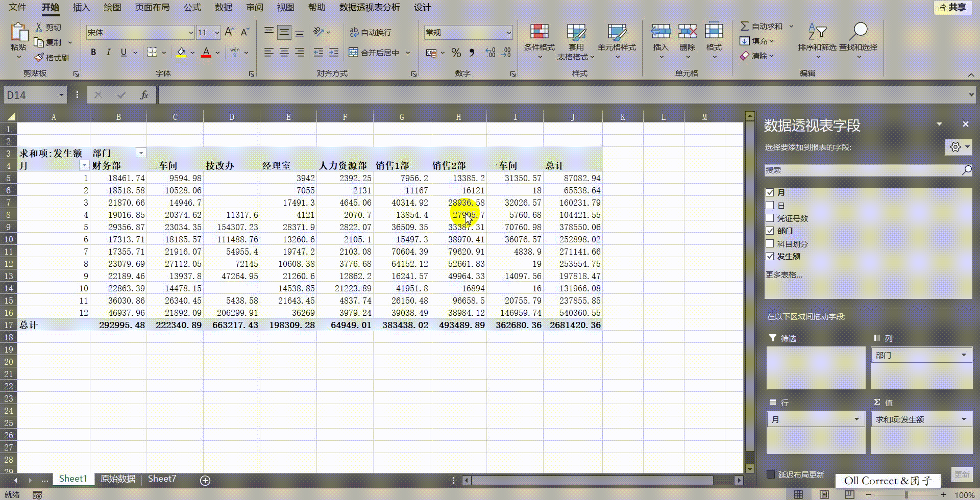Add a new sheet with the plus icon
980x500 pixels.
coord(205,480)
